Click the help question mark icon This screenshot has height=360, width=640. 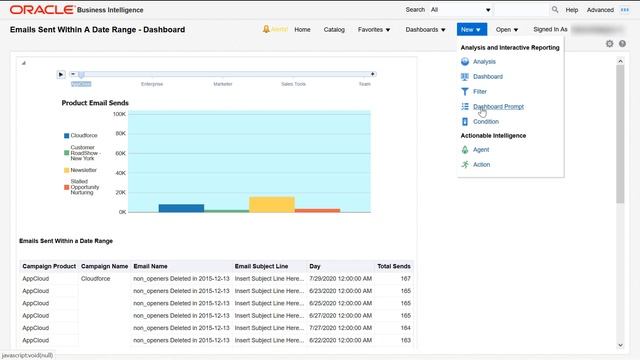point(622,44)
